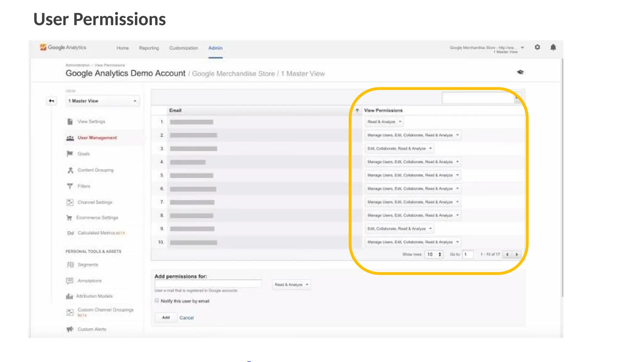Image resolution: width=644 pixels, height=362 pixels.
Task: Click the User Management people icon
Action: (70, 138)
